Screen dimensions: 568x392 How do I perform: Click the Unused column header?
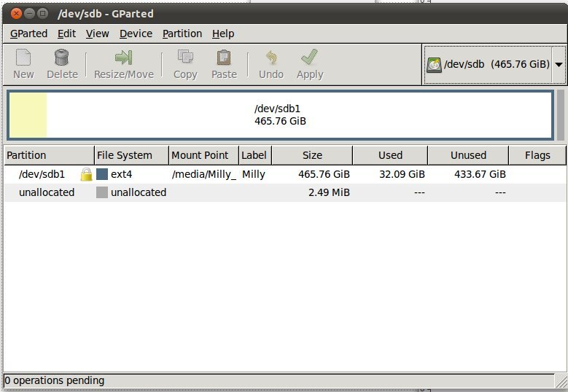pos(468,155)
